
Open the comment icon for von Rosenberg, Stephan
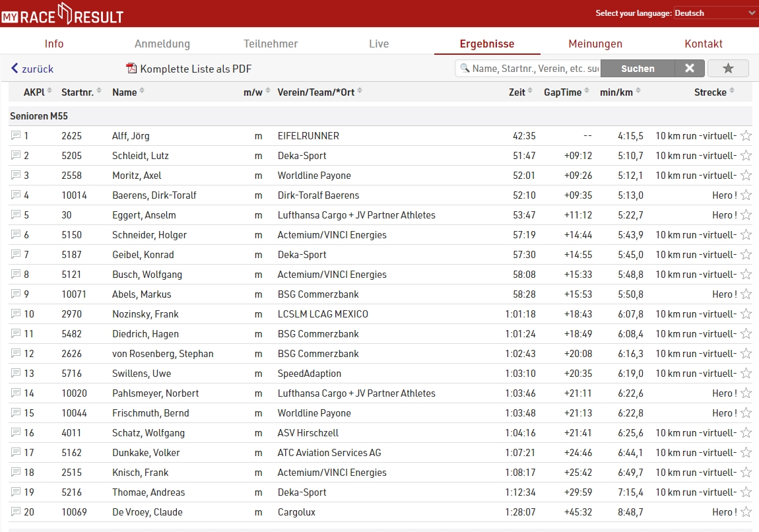point(15,353)
